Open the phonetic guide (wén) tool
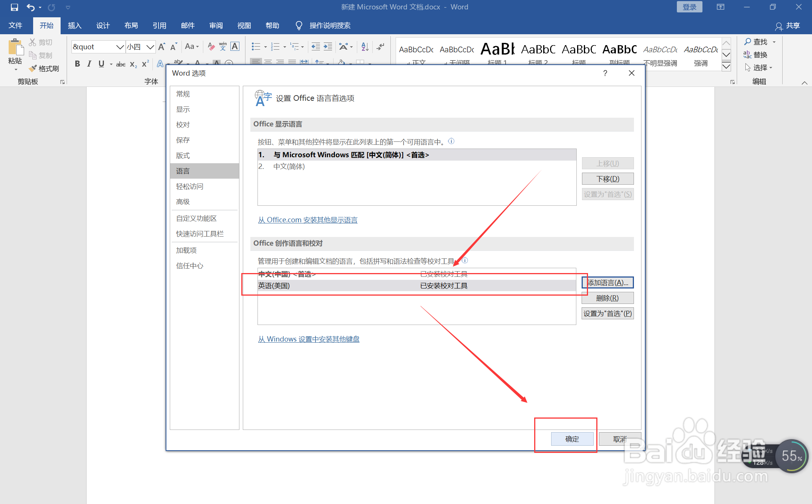This screenshot has width=812, height=504. coord(223,47)
